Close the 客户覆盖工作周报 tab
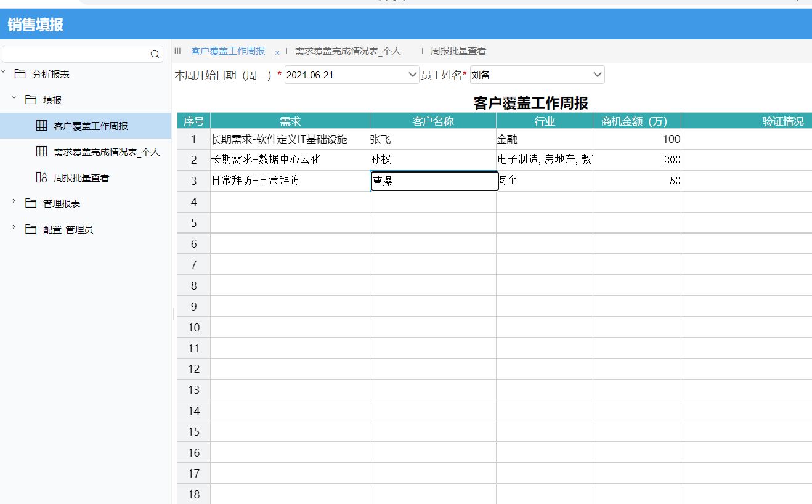This screenshot has width=812, height=504. (x=277, y=52)
